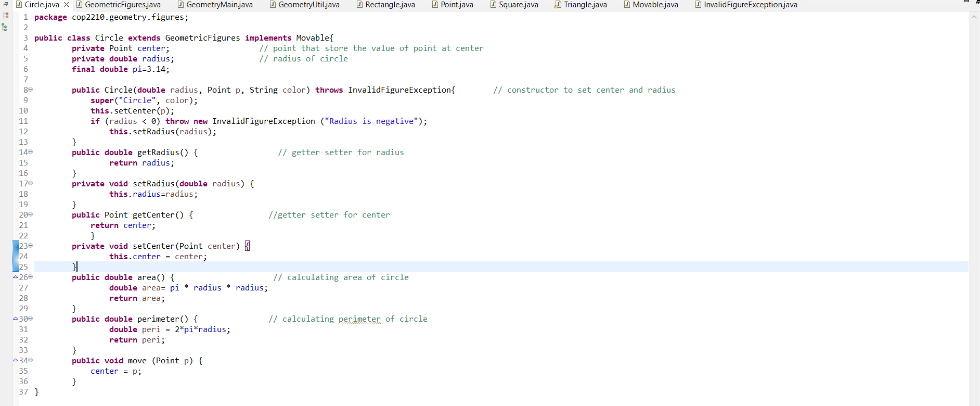Collapse the perimeter method at line 30
This screenshot has width=980, height=406.
coord(31,319)
